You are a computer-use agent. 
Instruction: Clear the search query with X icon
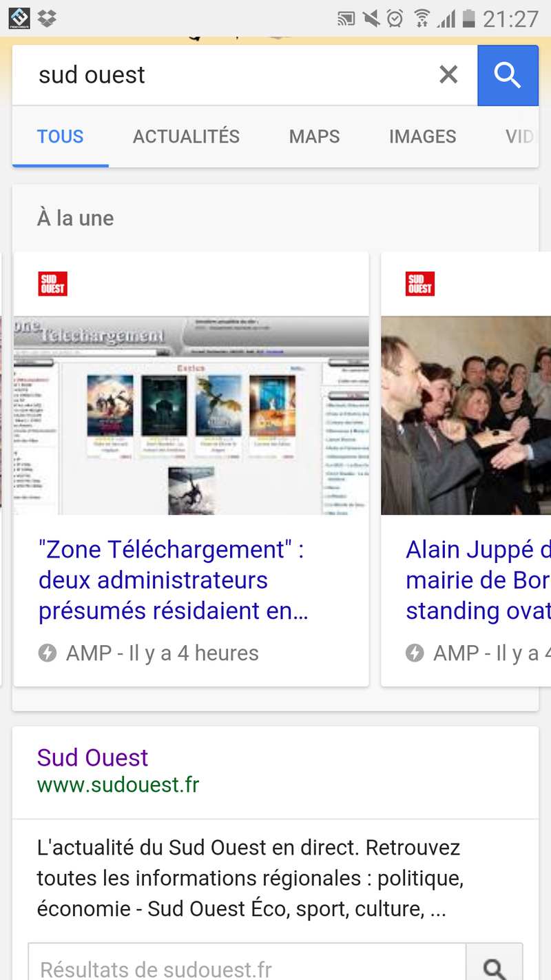[x=448, y=74]
